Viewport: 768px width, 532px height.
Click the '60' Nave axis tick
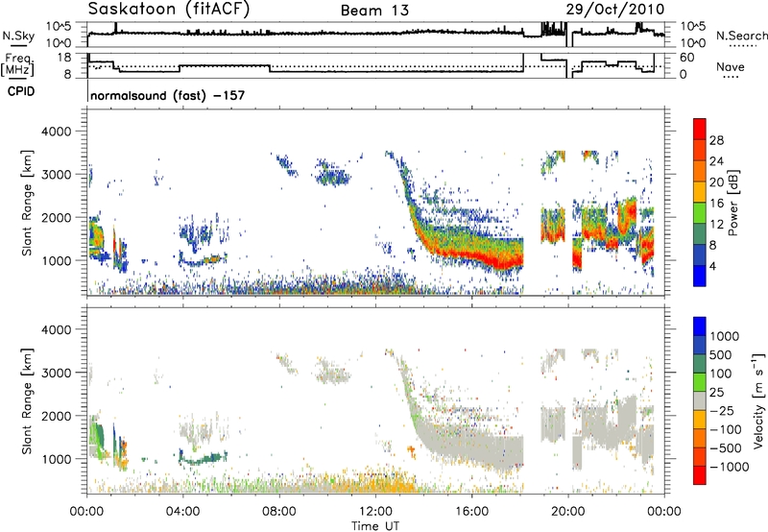[687, 58]
